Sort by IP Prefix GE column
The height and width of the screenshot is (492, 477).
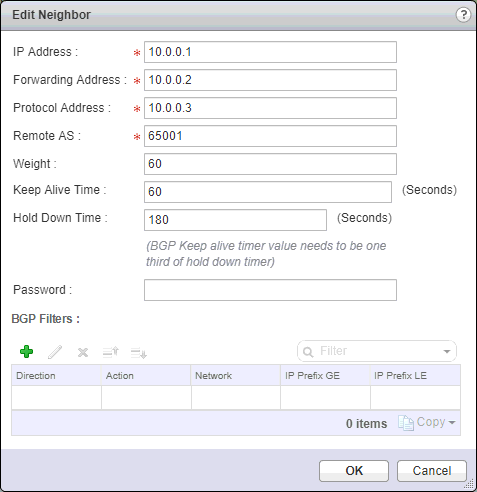pos(325,376)
